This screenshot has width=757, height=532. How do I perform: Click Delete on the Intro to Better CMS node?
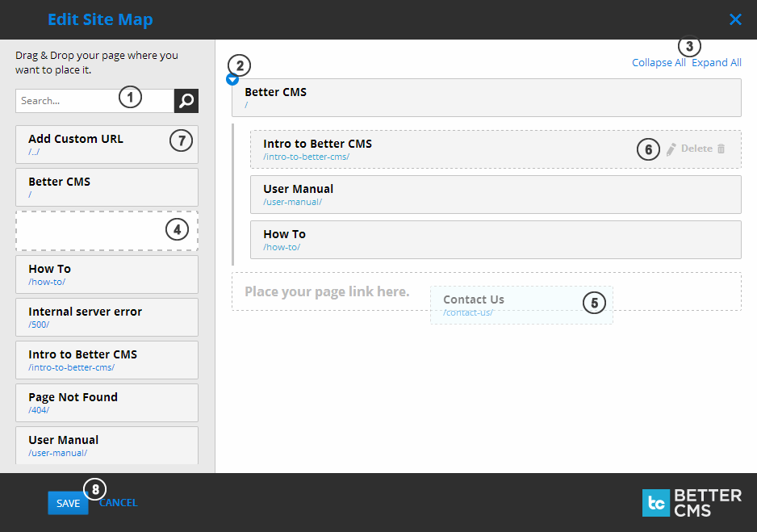tap(696, 149)
